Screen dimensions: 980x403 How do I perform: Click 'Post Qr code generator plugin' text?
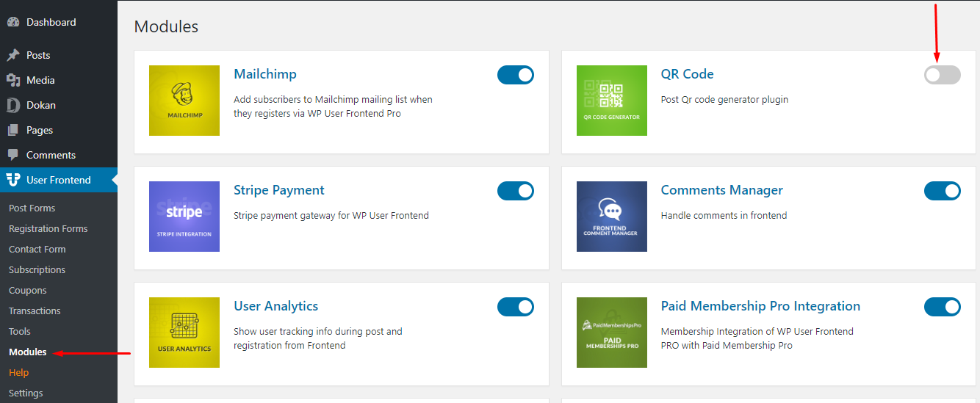coord(725,100)
